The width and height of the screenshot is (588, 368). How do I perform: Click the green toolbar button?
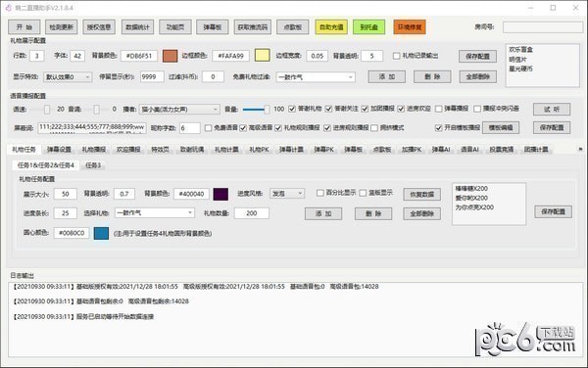369,27
